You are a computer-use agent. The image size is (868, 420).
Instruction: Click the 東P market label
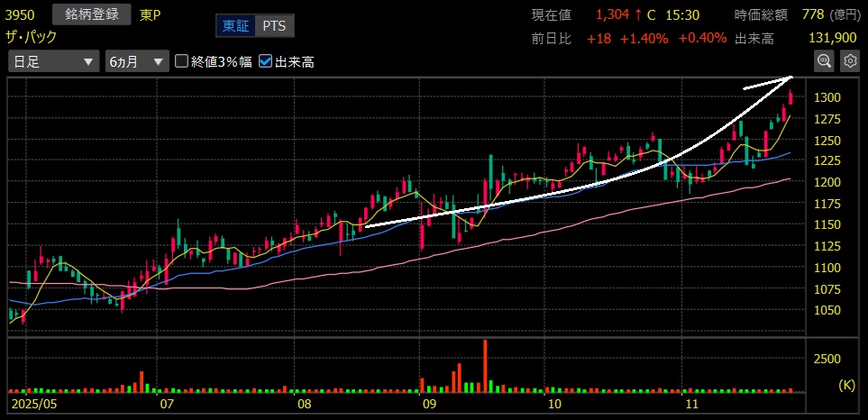click(150, 15)
